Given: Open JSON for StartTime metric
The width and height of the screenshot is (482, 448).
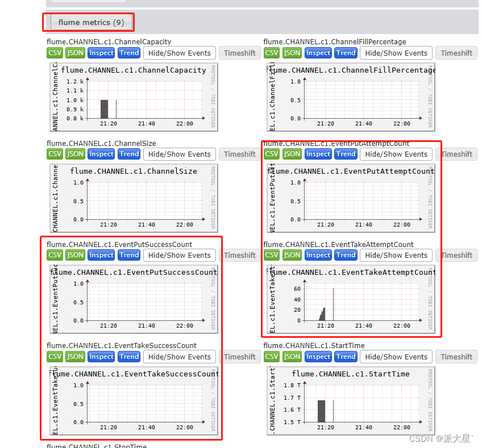Looking at the screenshot, I should (x=292, y=357).
